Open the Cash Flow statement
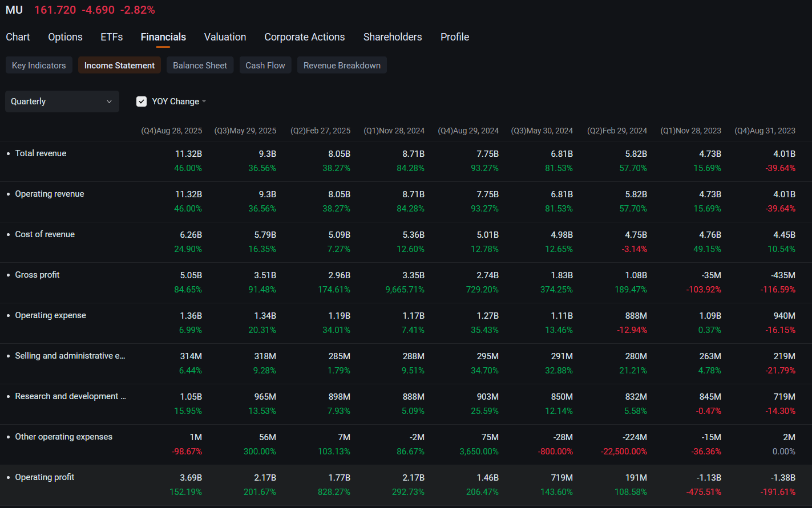 click(265, 66)
